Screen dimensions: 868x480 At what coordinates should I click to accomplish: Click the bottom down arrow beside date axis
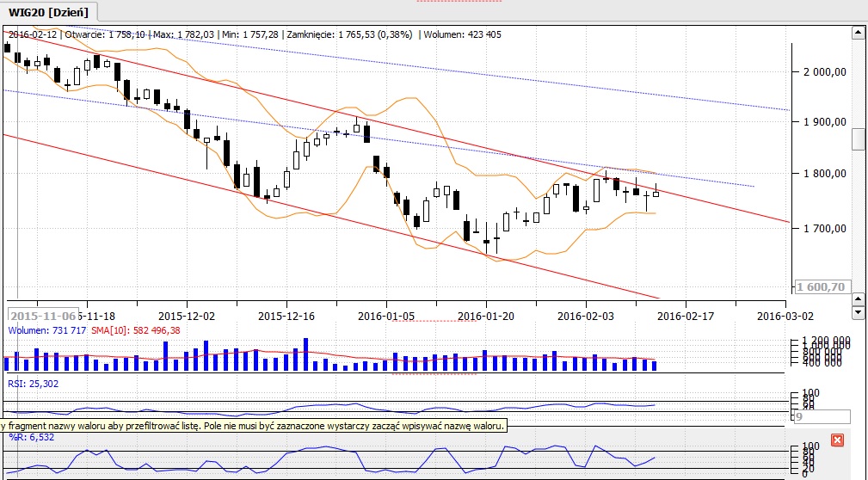(858, 313)
